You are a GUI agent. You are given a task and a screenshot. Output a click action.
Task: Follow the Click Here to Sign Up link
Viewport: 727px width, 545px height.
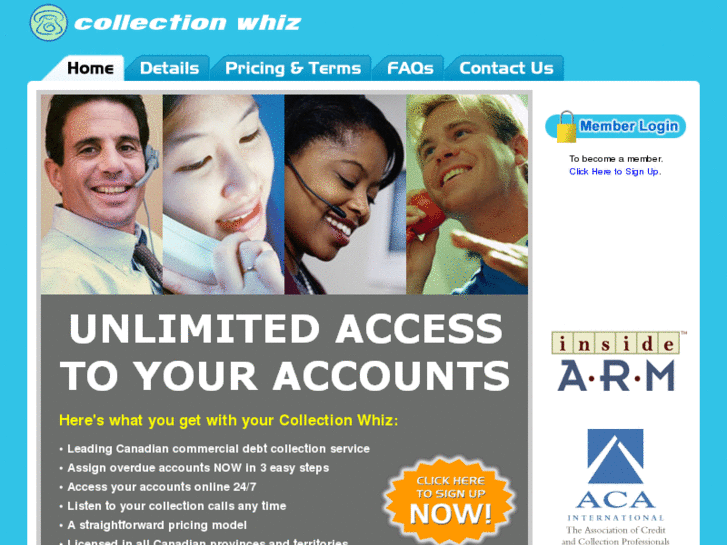click(615, 172)
